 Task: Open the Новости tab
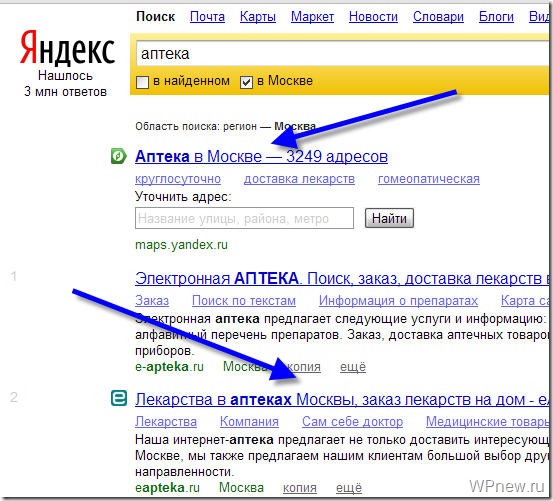(x=373, y=17)
